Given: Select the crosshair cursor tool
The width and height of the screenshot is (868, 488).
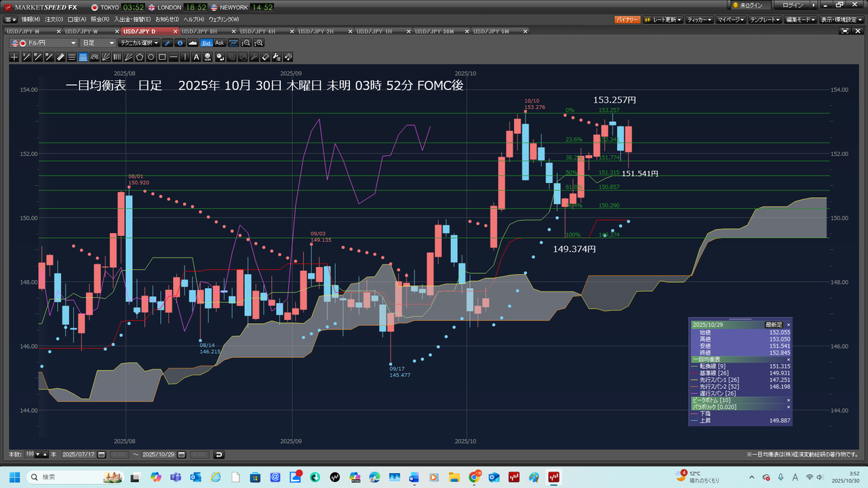Looking at the screenshot, I should pyautogui.click(x=14, y=57).
